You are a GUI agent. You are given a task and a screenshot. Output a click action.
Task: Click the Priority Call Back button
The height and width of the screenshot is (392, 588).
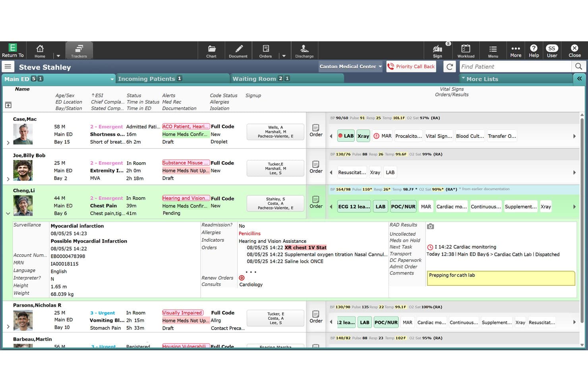411,66
